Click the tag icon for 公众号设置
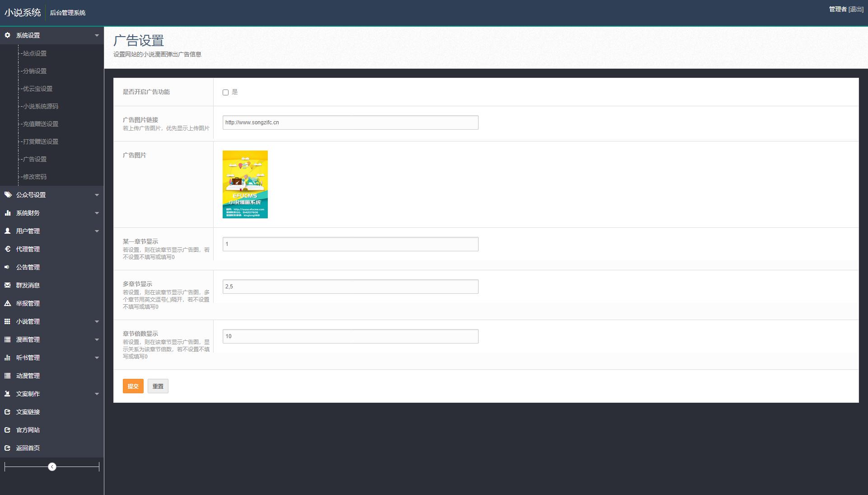Viewport: 868px width, 495px height. [x=8, y=195]
